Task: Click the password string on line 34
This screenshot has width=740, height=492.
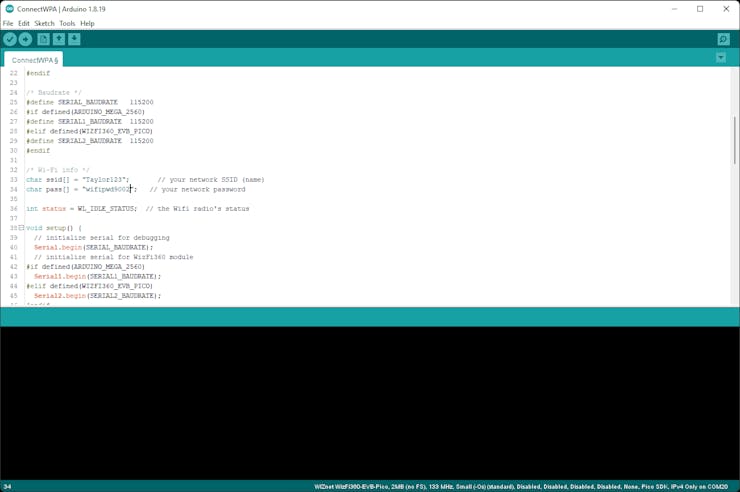Action: 108,189
